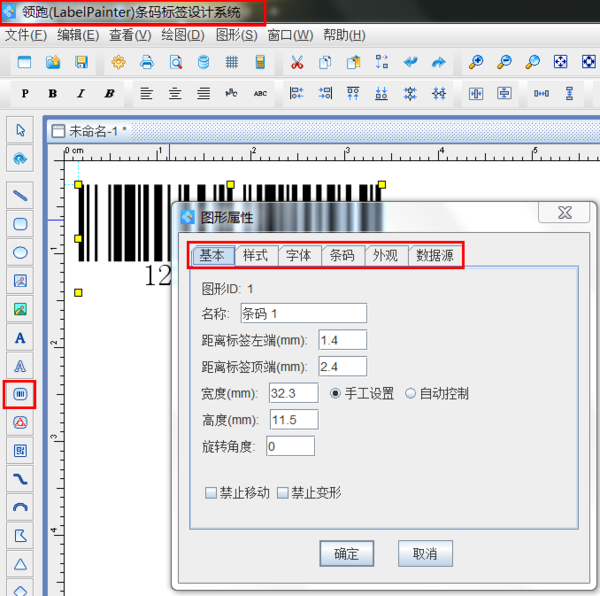Redo with the blue forward arrow

tap(439, 62)
